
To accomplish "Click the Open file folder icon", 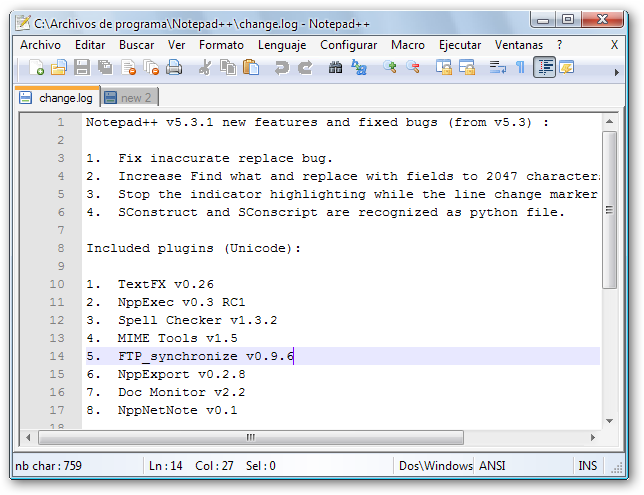I will pos(59,68).
